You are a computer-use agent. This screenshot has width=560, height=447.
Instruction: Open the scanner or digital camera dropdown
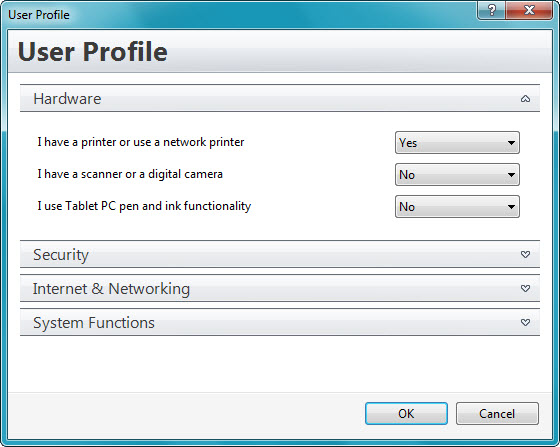(457, 175)
